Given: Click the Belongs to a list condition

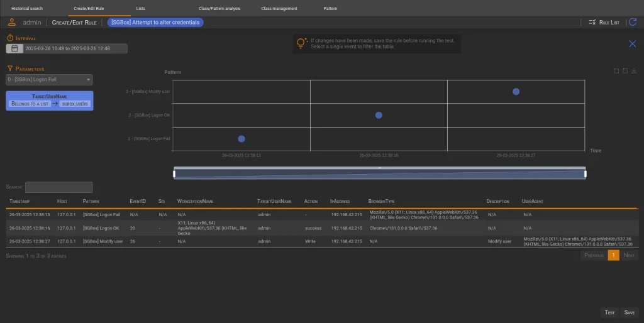Looking at the screenshot, I should click(x=30, y=104).
